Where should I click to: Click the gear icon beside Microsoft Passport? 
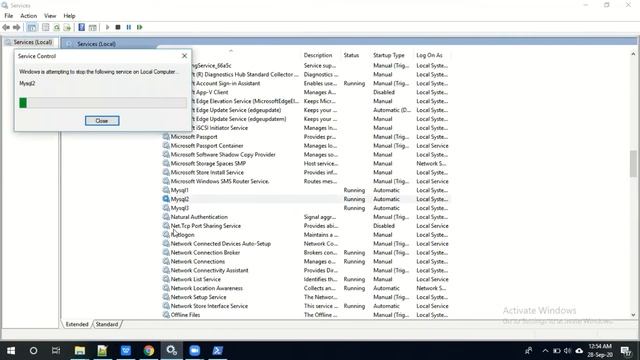coord(166,137)
